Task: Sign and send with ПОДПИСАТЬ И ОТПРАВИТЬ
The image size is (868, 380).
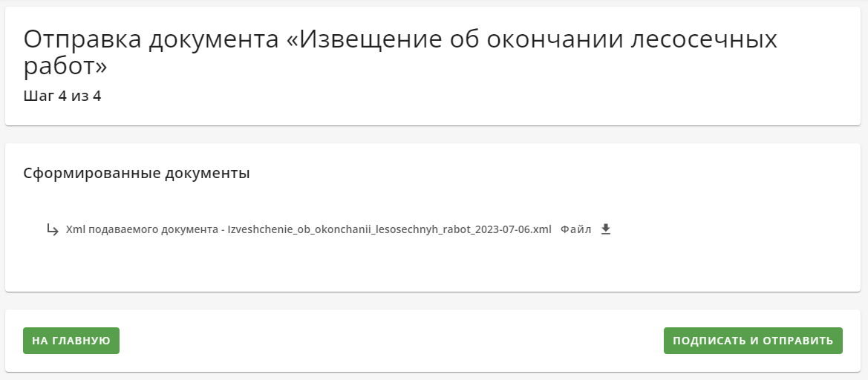Action: click(753, 341)
